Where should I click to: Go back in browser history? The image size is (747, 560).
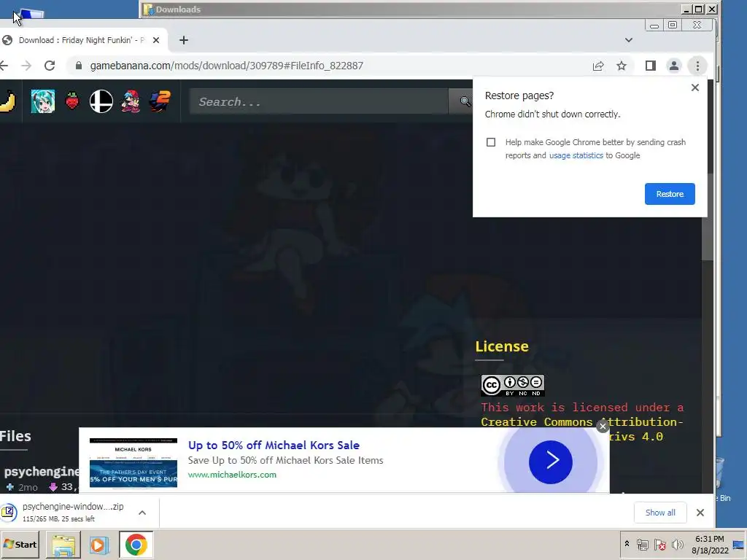coord(4,66)
